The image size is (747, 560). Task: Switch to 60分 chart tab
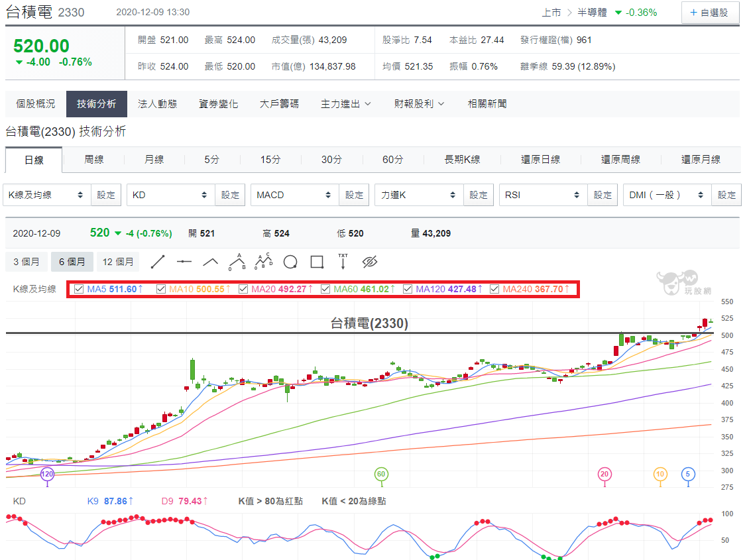point(393,160)
